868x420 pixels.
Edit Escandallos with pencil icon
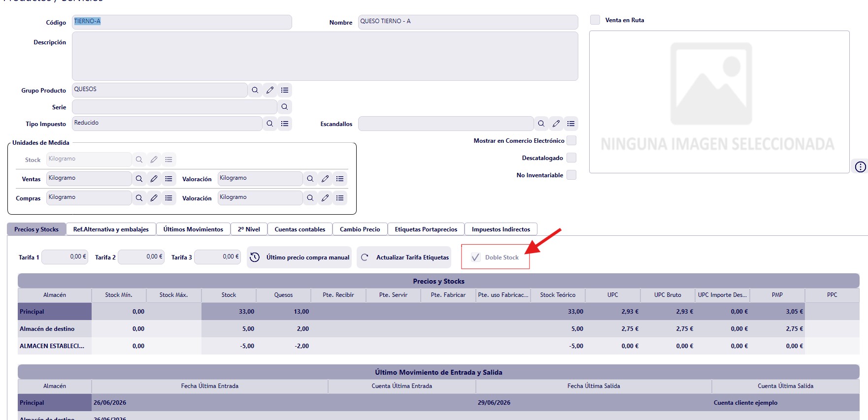tap(556, 124)
